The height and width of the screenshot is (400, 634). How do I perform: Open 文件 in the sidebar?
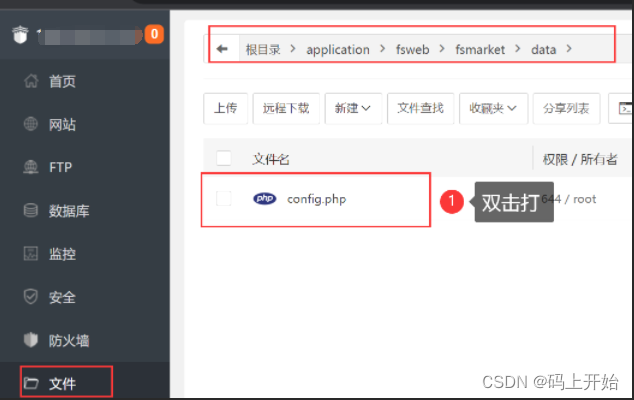(62, 383)
